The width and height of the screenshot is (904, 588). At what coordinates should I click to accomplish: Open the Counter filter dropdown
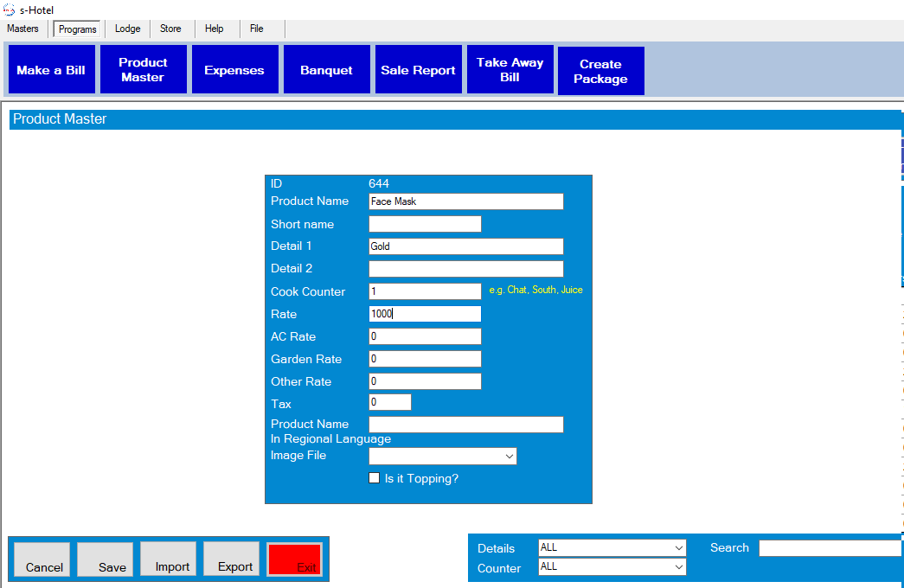(x=612, y=567)
